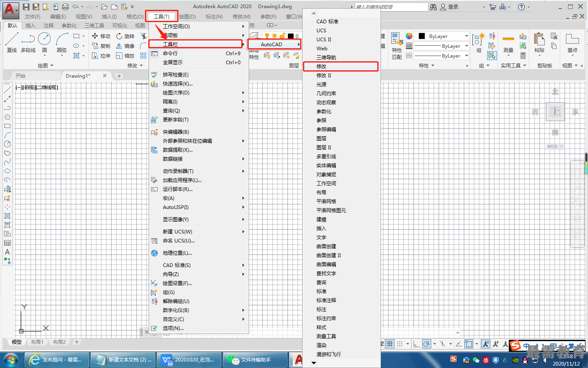This screenshot has height=368, width=588.
Task: Toggle the layer lock icon in layer dropdown
Action: 282,36
